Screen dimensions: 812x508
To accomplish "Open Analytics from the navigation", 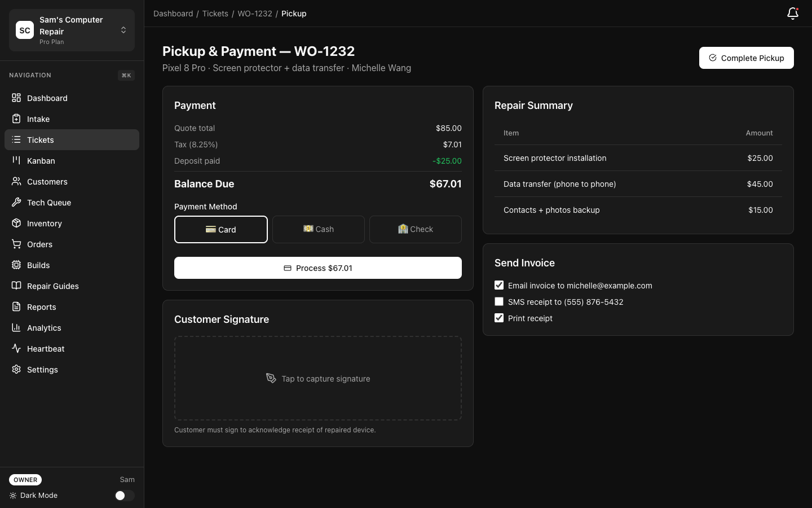I will [44, 327].
